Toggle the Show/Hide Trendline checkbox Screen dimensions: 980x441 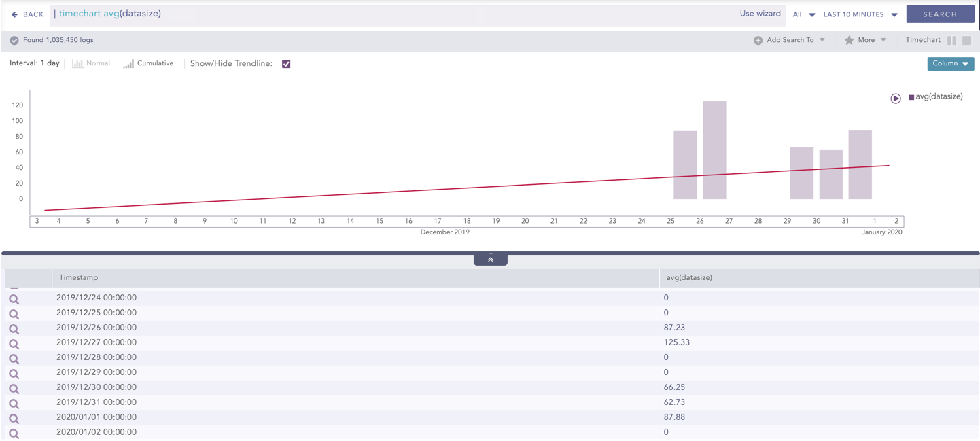click(x=285, y=63)
